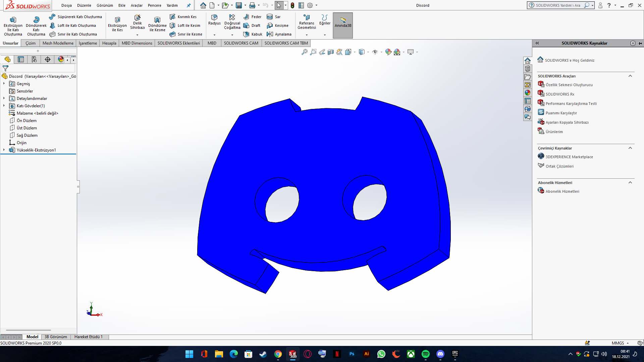Open the DisplayManager appearance tab icon
The image size is (644, 362).
tap(61, 59)
